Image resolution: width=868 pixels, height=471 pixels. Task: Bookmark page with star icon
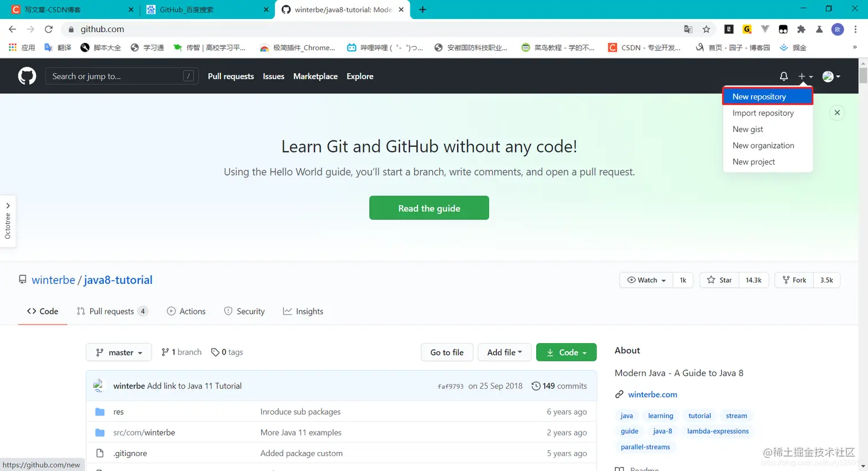click(x=706, y=29)
